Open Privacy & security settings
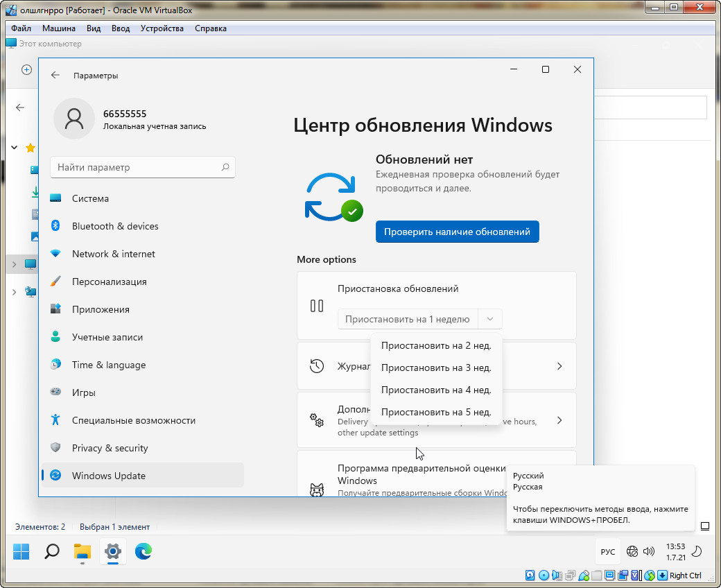This screenshot has height=588, width=721. point(110,448)
